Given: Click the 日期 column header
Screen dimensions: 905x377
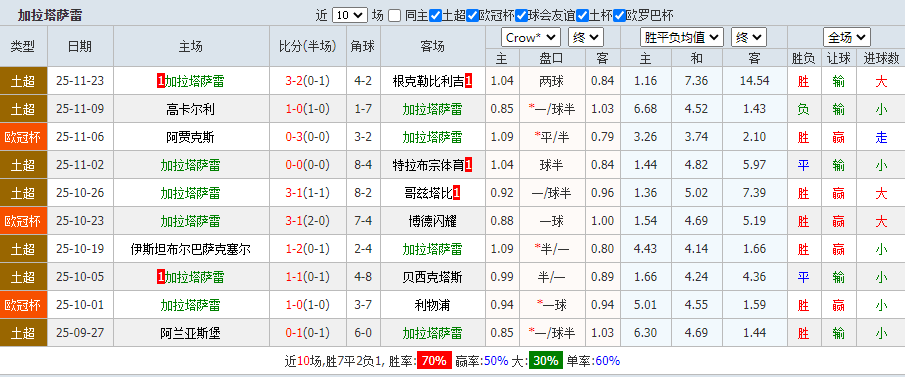Looking at the screenshot, I should [x=80, y=46].
